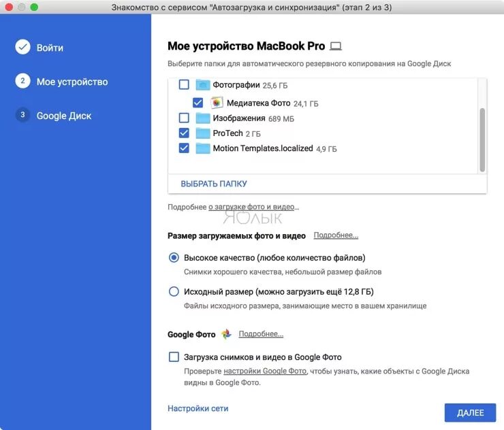Click the Motion Templates.localized folder icon
This screenshot has width=504, height=430.
pos(203,148)
